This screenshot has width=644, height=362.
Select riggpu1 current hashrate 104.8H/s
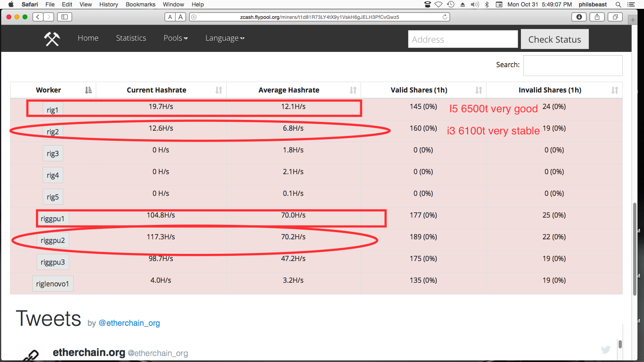pyautogui.click(x=161, y=215)
